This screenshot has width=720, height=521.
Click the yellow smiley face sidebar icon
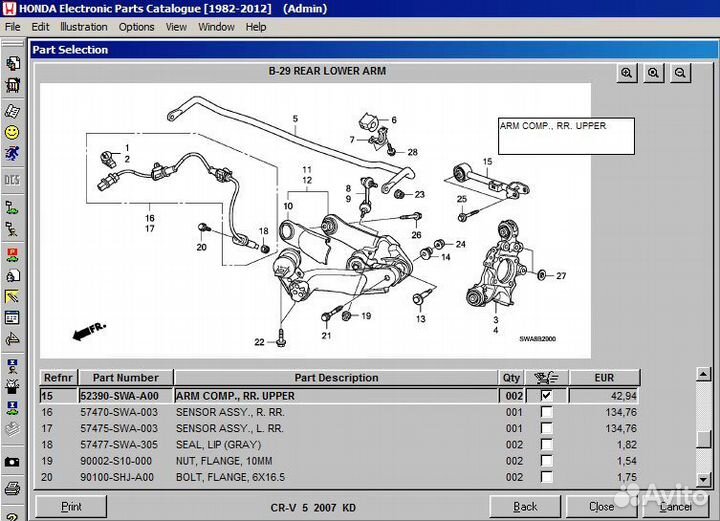(x=12, y=132)
